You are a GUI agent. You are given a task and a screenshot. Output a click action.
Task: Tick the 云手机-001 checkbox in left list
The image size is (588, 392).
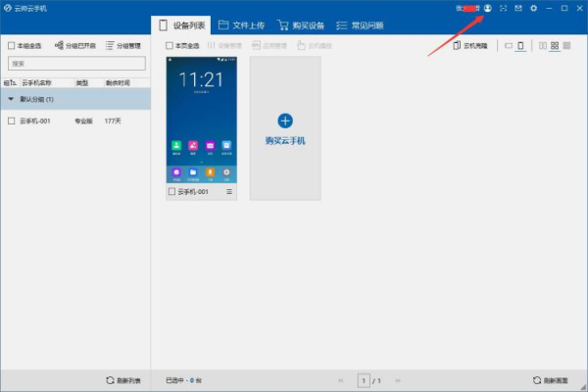[x=11, y=121]
